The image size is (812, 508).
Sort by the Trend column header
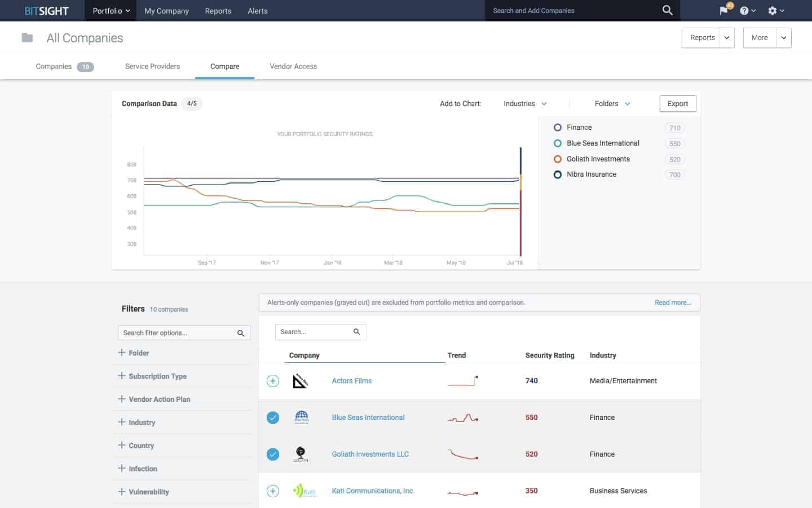(x=457, y=356)
